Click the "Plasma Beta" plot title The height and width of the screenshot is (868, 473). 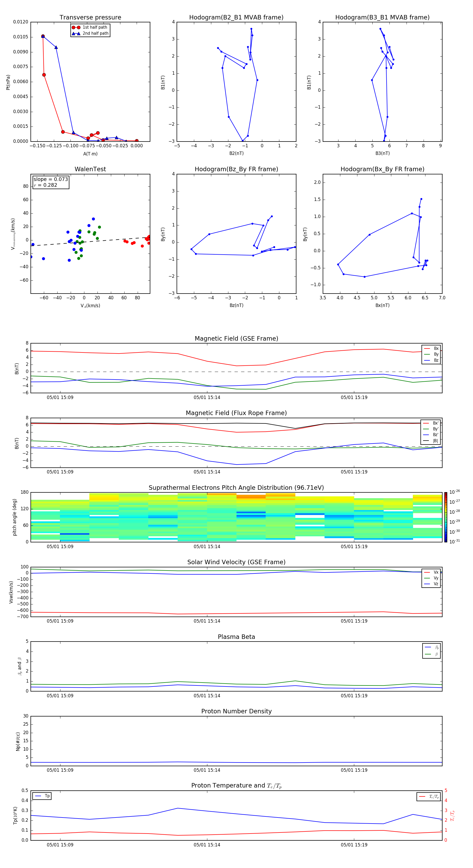coord(236,637)
